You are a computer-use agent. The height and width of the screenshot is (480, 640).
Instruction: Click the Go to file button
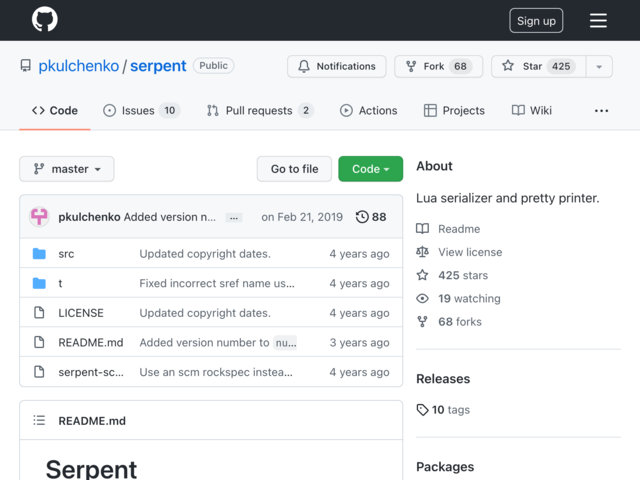point(294,169)
